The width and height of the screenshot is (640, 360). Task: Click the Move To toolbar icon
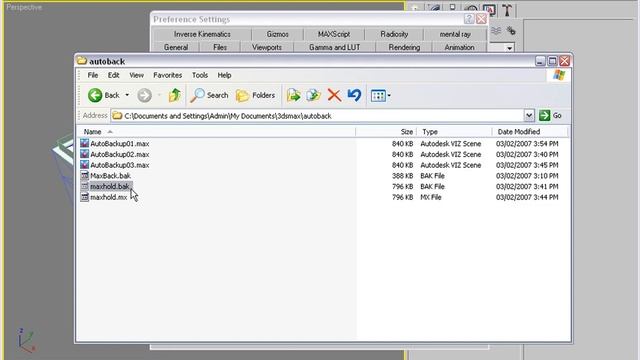pos(293,95)
